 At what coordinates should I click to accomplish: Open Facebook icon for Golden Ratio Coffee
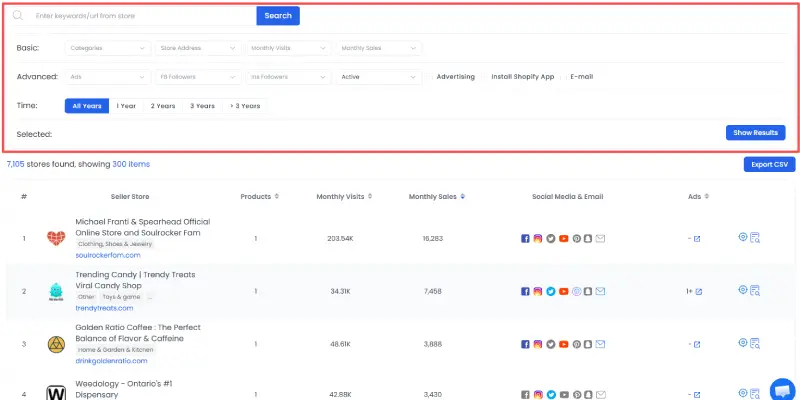(525, 344)
